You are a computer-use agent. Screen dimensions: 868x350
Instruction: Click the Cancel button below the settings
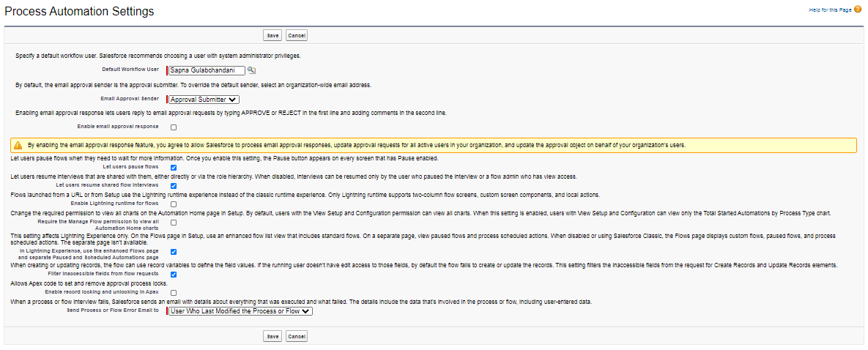297,336
